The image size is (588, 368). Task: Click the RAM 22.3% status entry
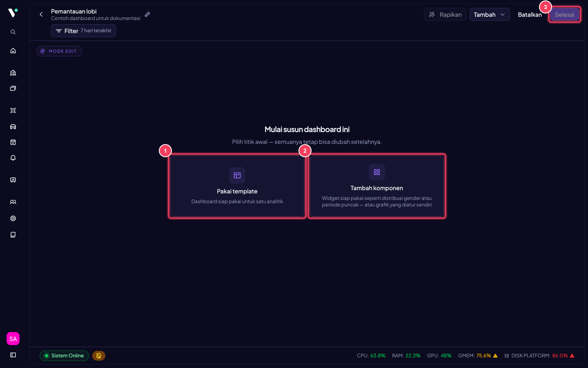point(406,356)
